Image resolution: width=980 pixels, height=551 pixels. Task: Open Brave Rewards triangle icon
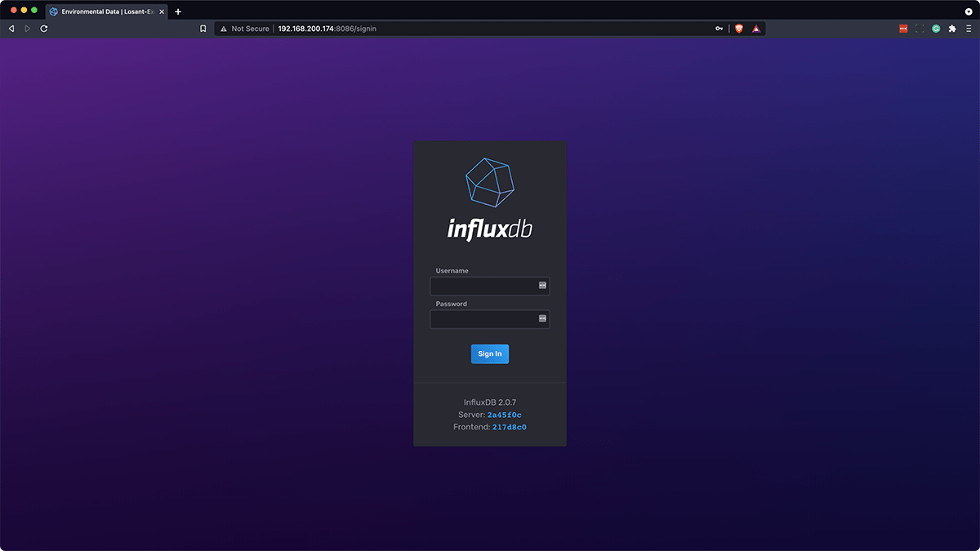click(x=756, y=29)
